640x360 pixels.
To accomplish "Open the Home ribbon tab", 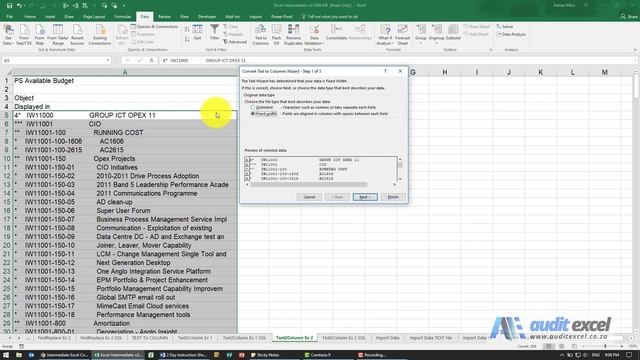I will [x=30, y=17].
